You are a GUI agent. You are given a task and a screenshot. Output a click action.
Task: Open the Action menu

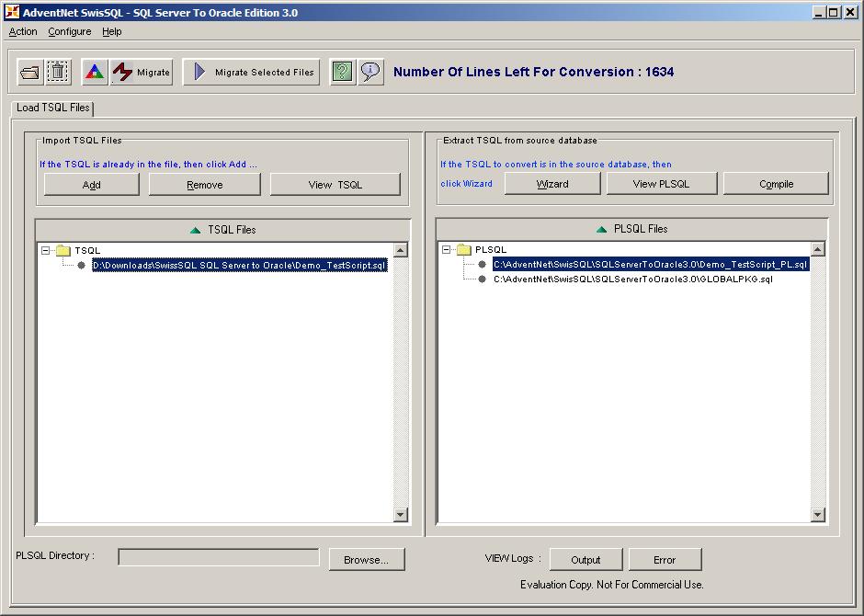(23, 31)
